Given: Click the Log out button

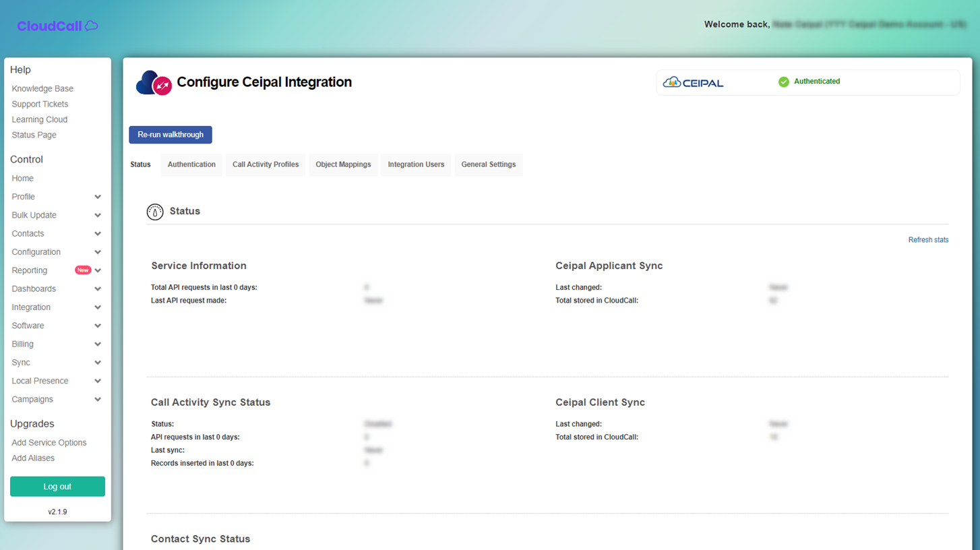Looking at the screenshot, I should tap(57, 487).
